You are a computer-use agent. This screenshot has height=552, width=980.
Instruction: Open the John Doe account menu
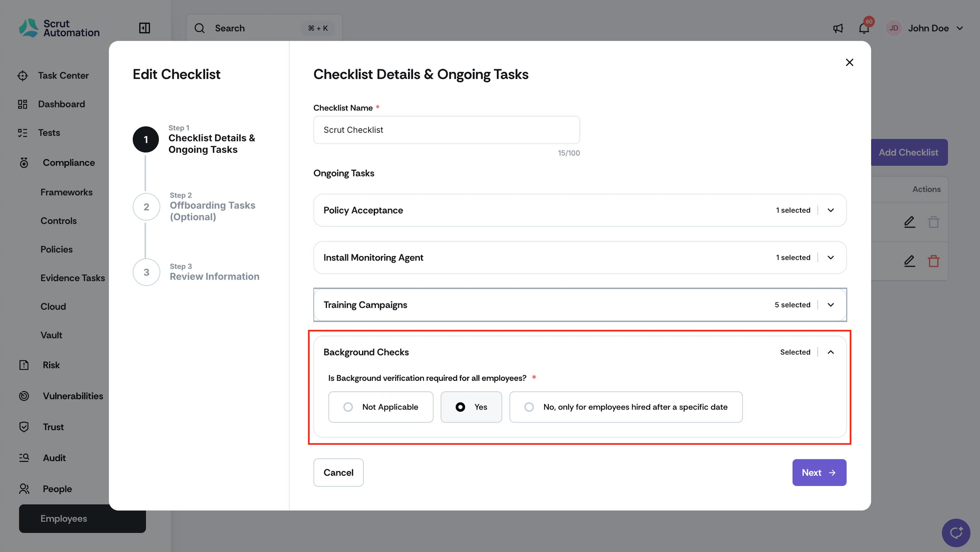point(925,28)
